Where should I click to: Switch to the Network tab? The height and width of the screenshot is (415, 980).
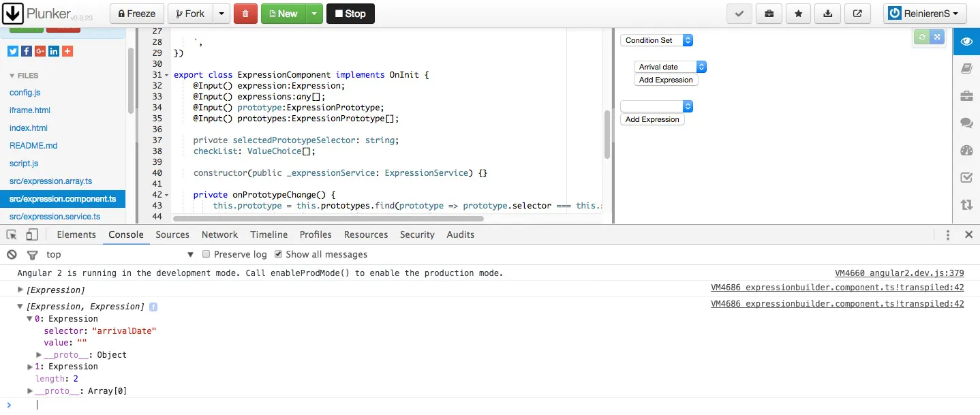click(219, 234)
